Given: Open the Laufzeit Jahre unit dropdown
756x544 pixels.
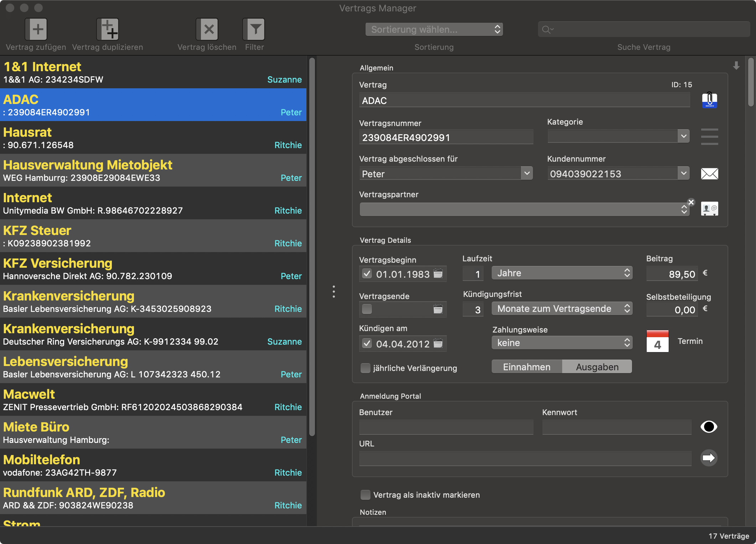Looking at the screenshot, I should [562, 273].
